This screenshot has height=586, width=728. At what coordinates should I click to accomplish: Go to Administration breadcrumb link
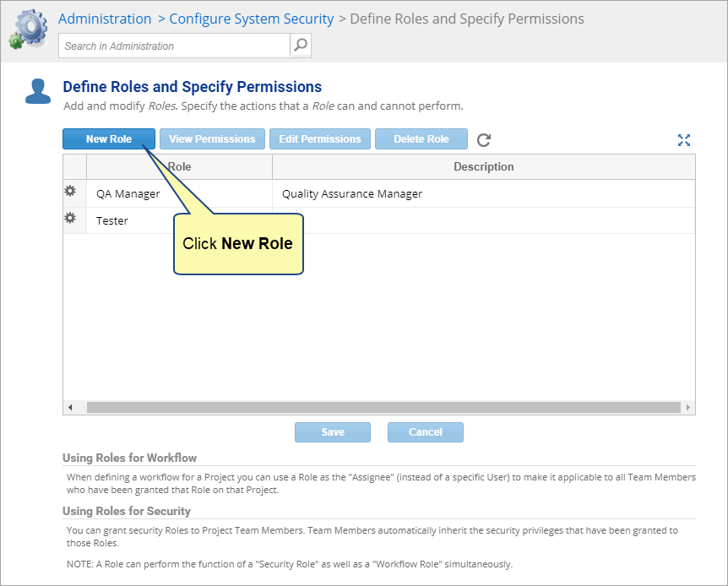pyautogui.click(x=105, y=19)
